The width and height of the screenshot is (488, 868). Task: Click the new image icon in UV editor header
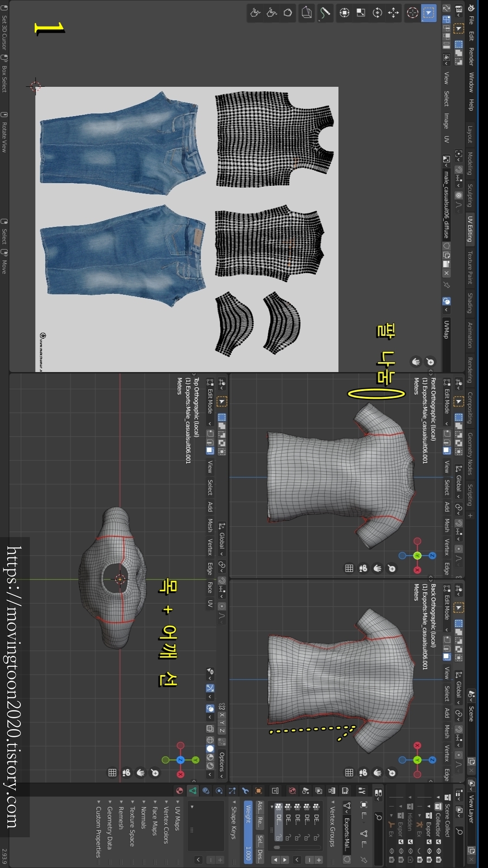click(446, 255)
